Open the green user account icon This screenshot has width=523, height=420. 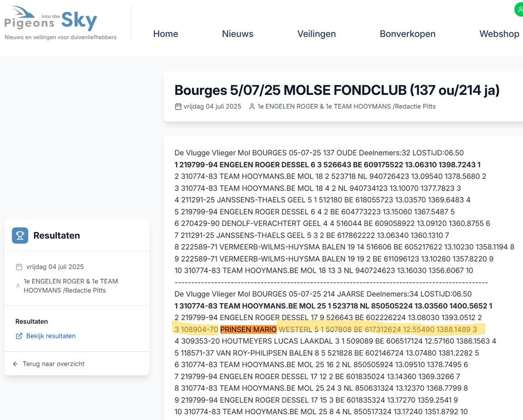(x=518, y=9)
